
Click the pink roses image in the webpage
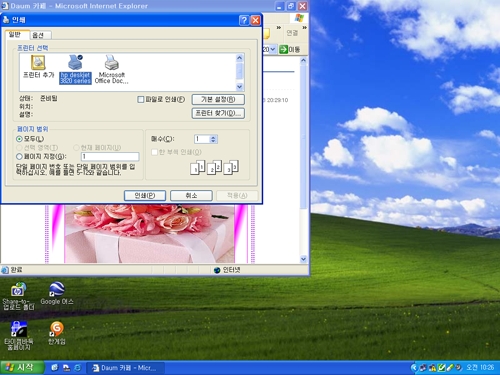tap(149, 234)
